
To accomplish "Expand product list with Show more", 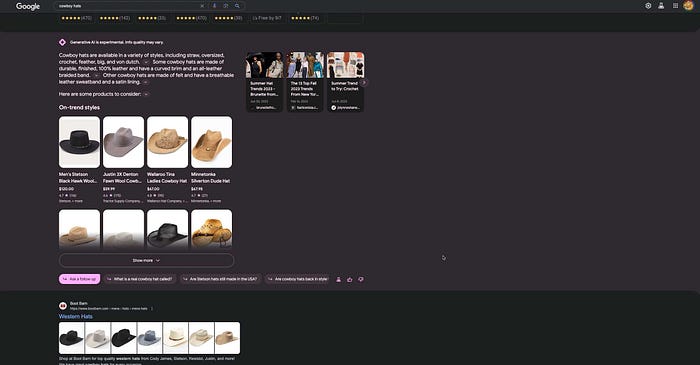I will [x=146, y=260].
